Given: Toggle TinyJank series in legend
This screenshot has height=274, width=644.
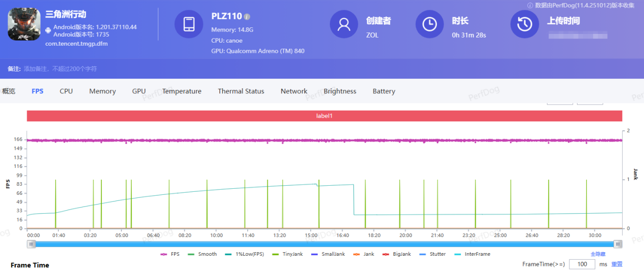Looking at the screenshot, I should [x=287, y=254].
